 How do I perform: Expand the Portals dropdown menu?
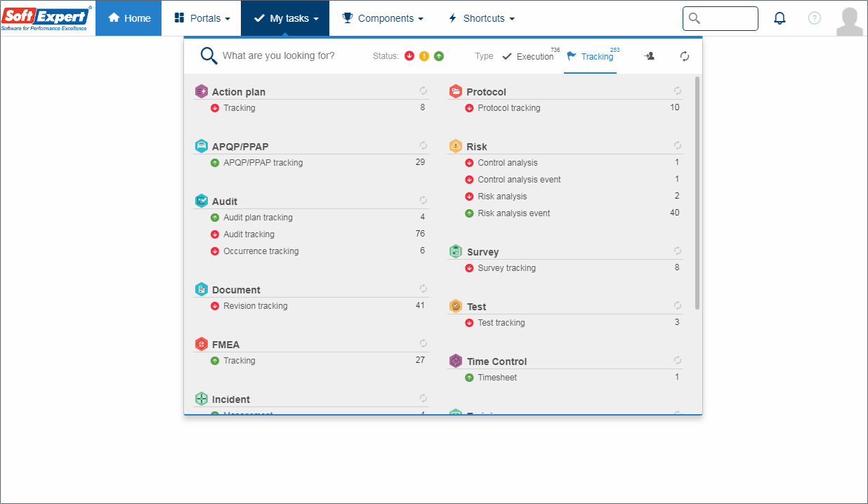[x=202, y=18]
